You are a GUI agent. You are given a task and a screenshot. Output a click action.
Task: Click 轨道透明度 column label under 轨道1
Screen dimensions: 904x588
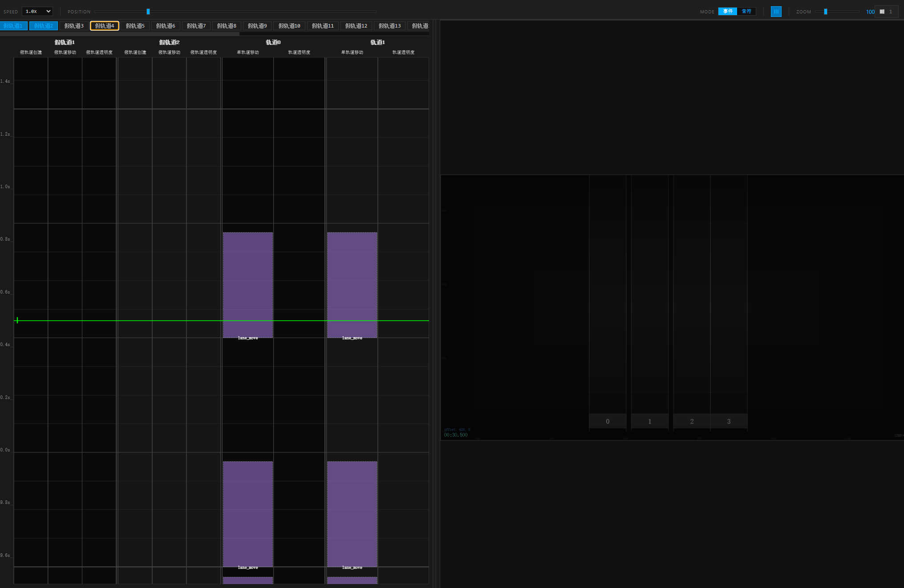coord(403,52)
